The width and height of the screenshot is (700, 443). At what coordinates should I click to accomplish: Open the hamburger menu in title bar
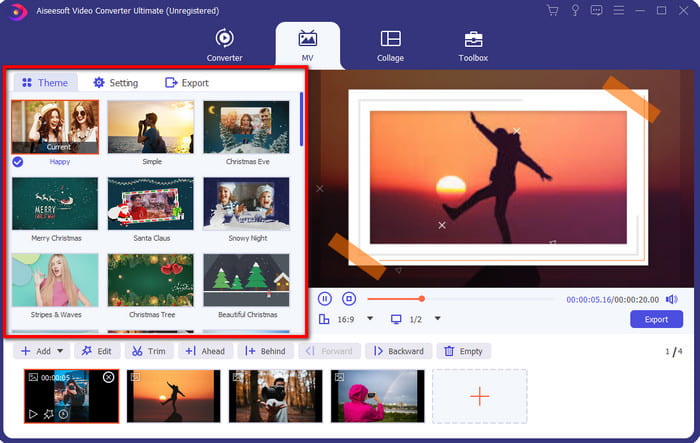(618, 10)
